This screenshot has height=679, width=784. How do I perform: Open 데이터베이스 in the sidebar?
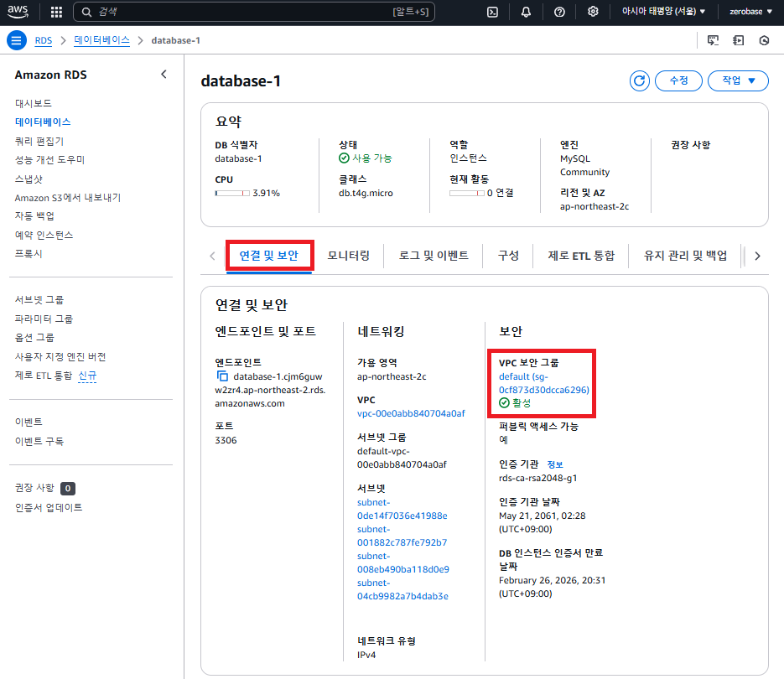point(43,122)
